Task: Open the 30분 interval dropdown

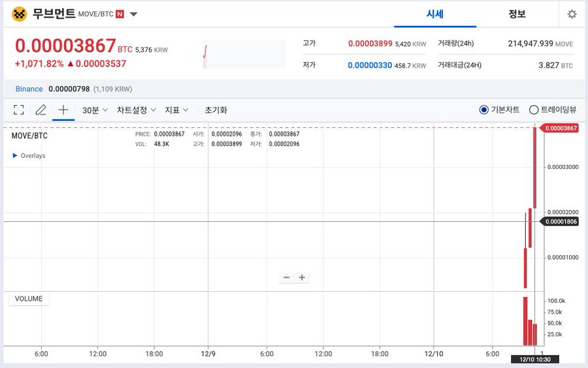Action: tap(95, 110)
